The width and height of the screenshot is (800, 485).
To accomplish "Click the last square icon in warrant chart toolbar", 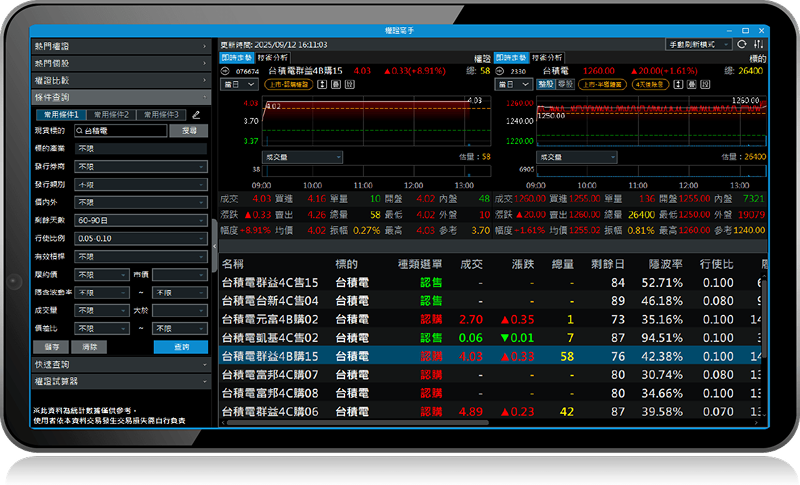I will 349,84.
